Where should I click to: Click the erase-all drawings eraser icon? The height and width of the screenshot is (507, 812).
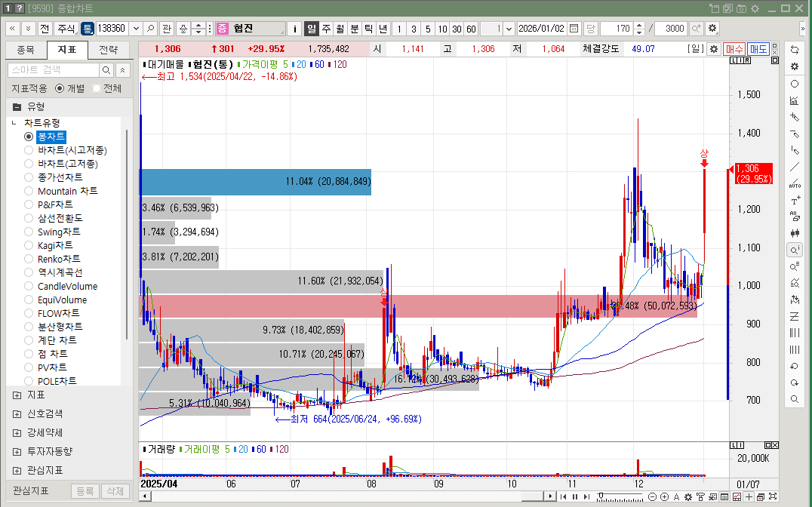795,217
